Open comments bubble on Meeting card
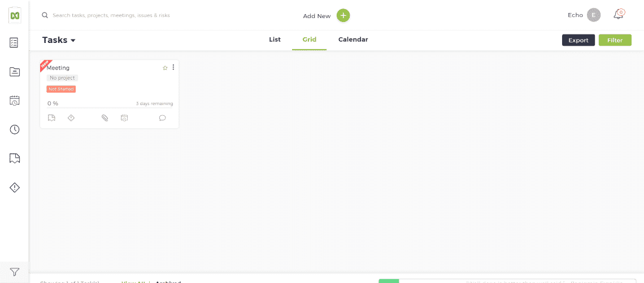 click(x=162, y=118)
